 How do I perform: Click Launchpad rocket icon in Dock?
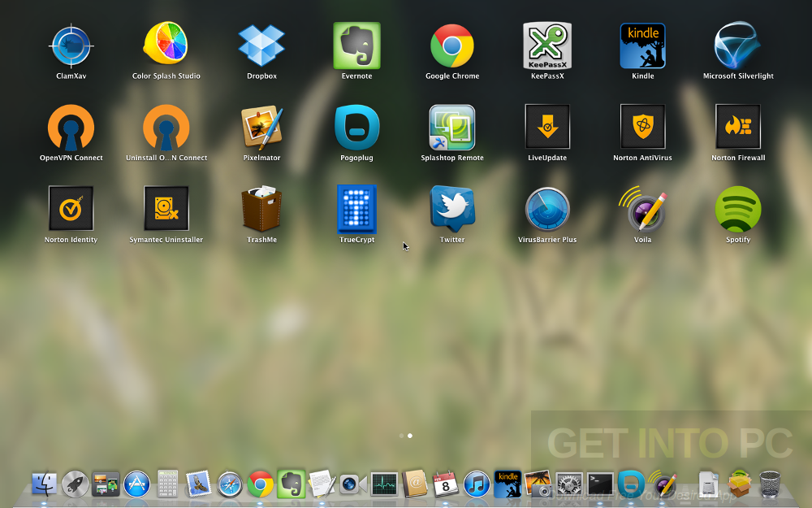tap(75, 484)
